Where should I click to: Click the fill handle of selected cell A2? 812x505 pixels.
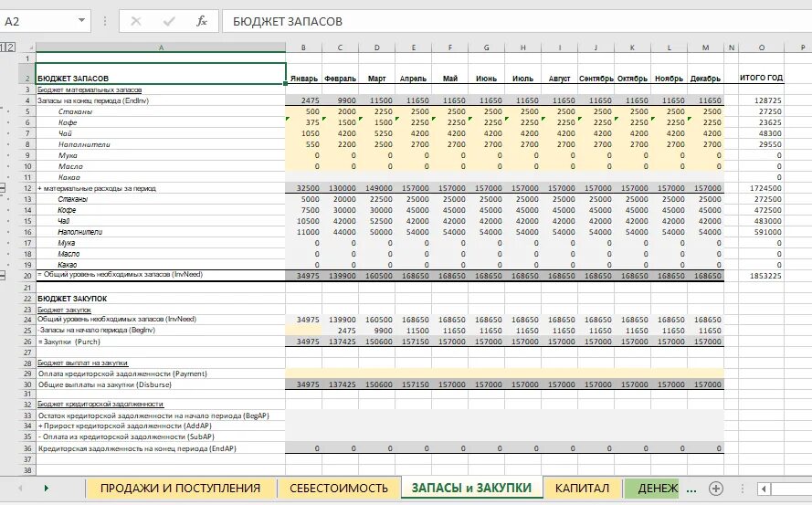[x=285, y=84]
